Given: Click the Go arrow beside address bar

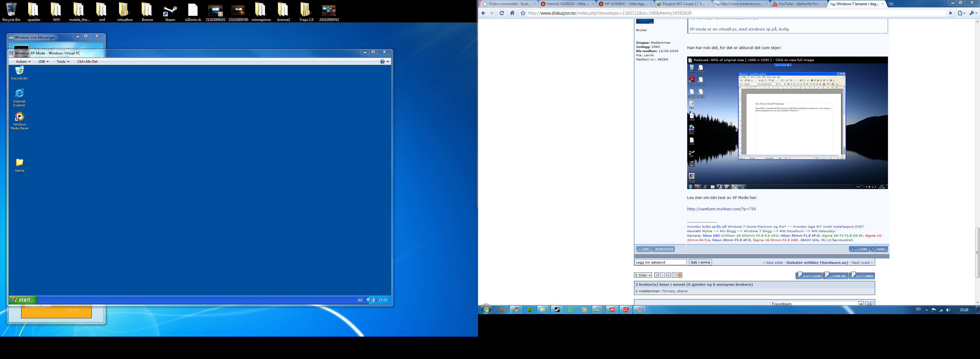Looking at the screenshot, I should click(x=951, y=13).
